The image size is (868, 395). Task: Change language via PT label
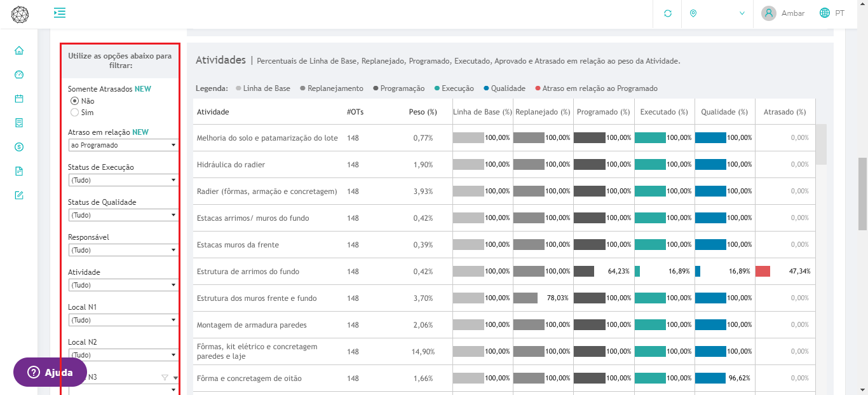pos(840,13)
